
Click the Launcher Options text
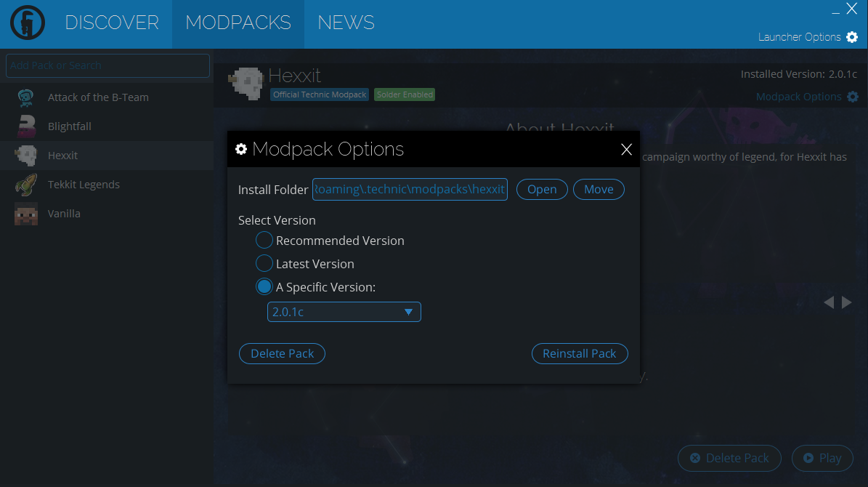[799, 37]
